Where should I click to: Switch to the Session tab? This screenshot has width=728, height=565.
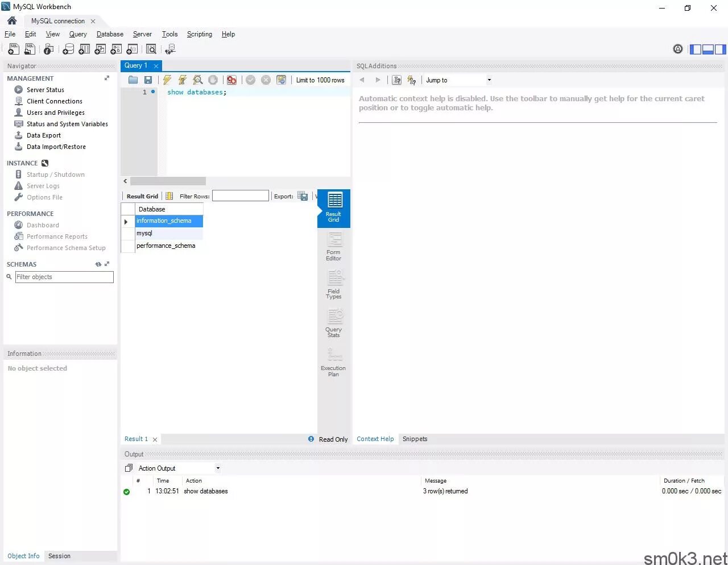tap(59, 556)
